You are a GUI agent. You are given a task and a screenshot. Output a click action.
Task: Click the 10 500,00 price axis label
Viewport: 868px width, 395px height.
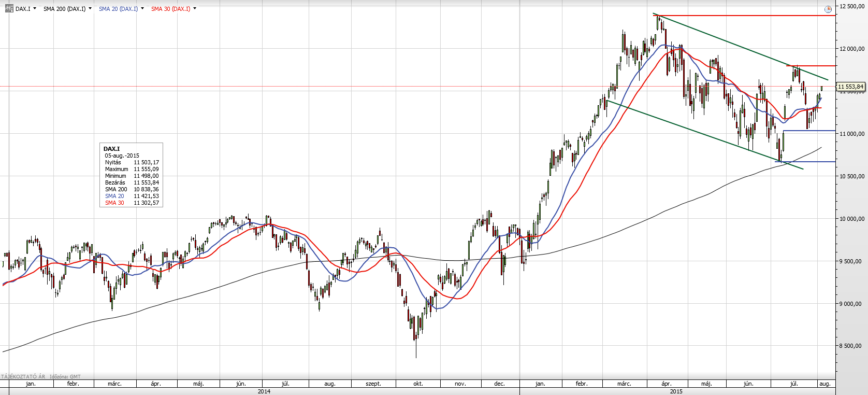tap(851, 176)
